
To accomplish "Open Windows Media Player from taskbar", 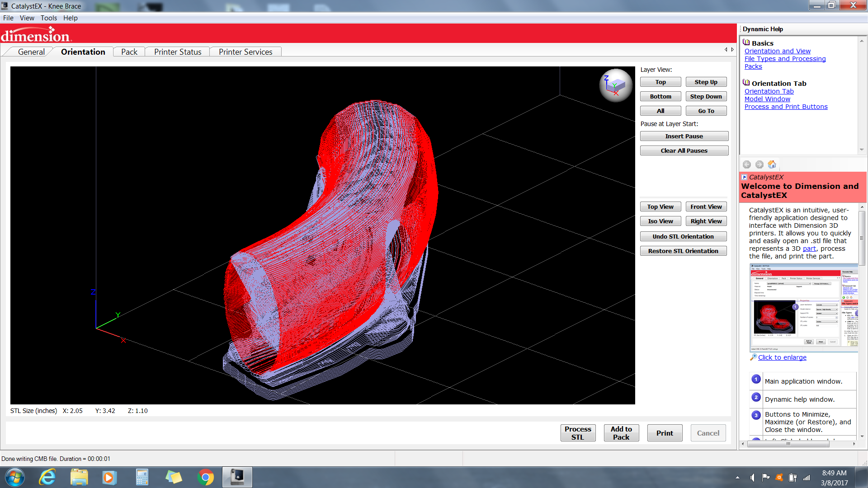I will 109,477.
